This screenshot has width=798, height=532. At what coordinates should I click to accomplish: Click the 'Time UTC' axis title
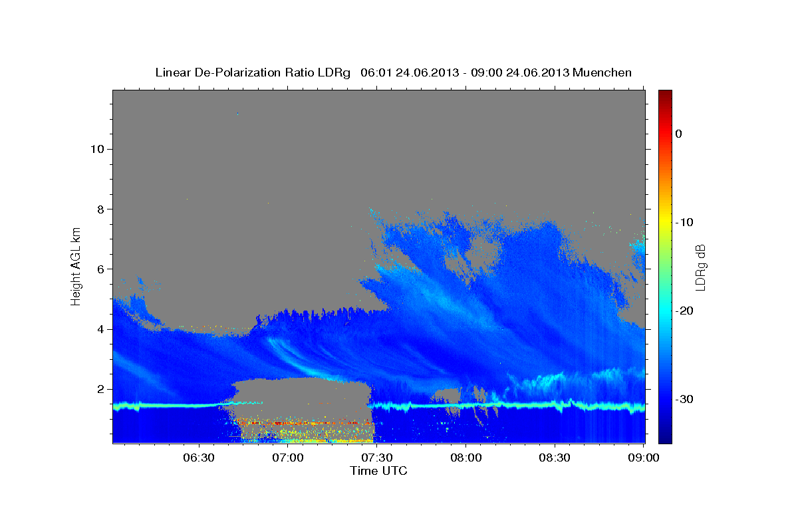click(x=378, y=471)
